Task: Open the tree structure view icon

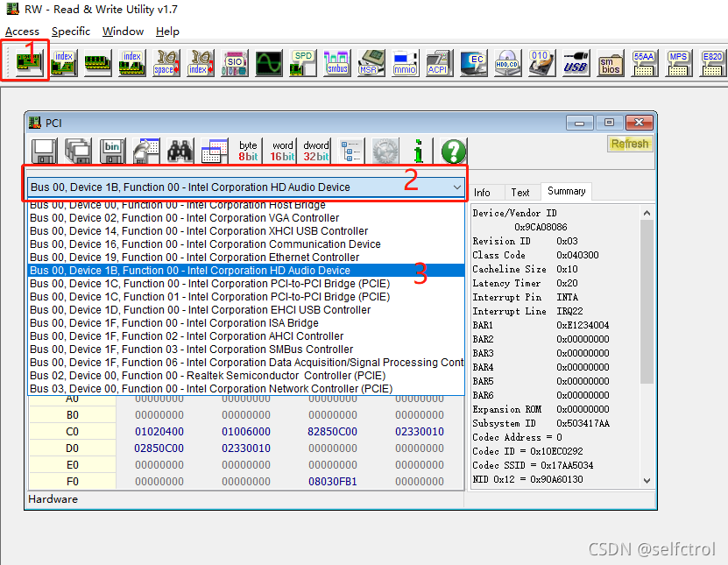Action: [351, 151]
